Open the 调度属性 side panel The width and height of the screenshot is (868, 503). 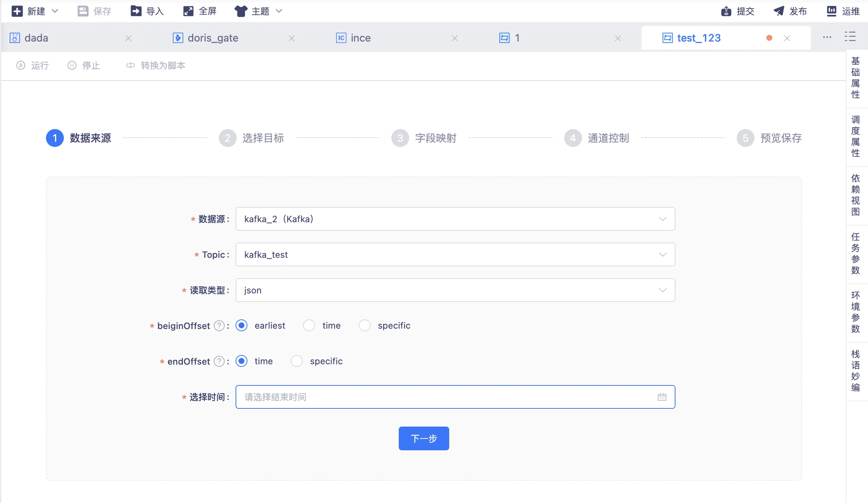(855, 137)
